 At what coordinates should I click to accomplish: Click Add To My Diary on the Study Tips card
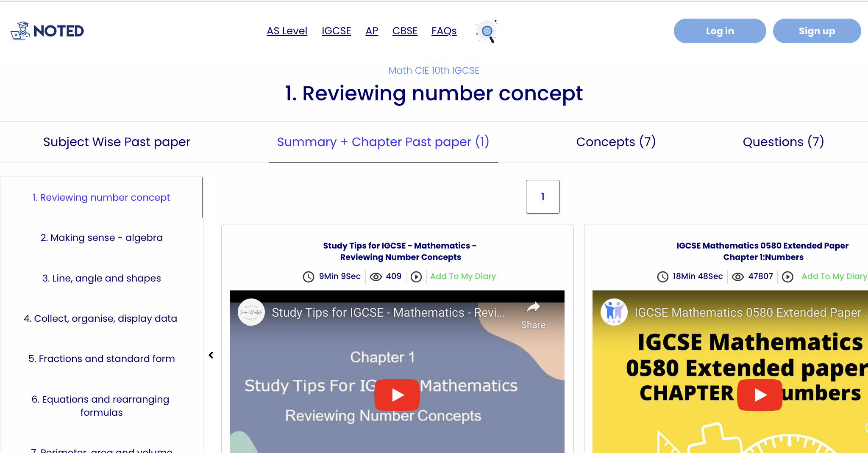coord(463,276)
